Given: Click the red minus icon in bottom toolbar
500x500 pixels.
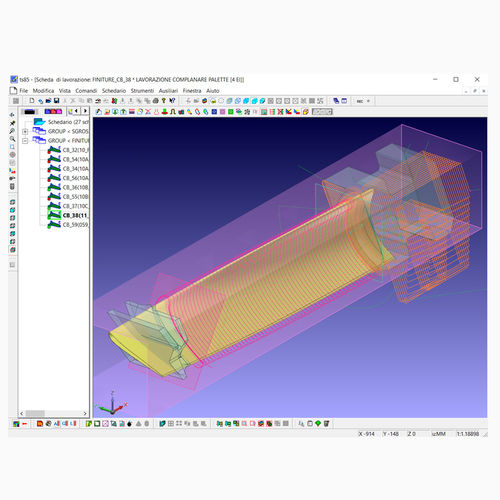Looking at the screenshot, I should tap(24, 424).
